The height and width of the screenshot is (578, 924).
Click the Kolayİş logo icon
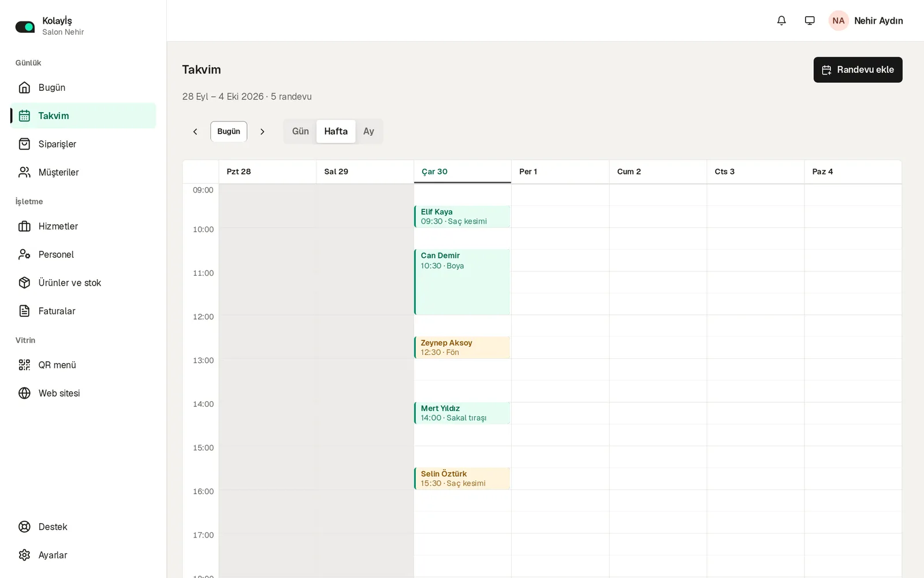click(25, 27)
